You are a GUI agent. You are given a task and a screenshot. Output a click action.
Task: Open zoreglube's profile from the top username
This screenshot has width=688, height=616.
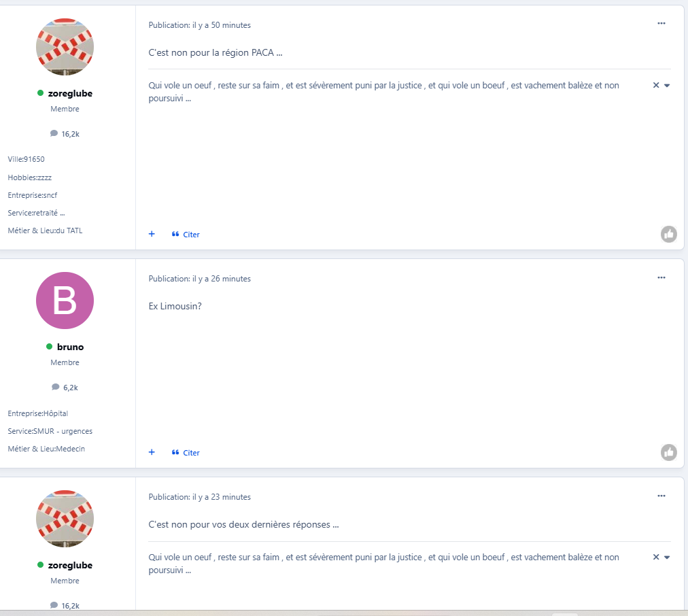[70, 93]
